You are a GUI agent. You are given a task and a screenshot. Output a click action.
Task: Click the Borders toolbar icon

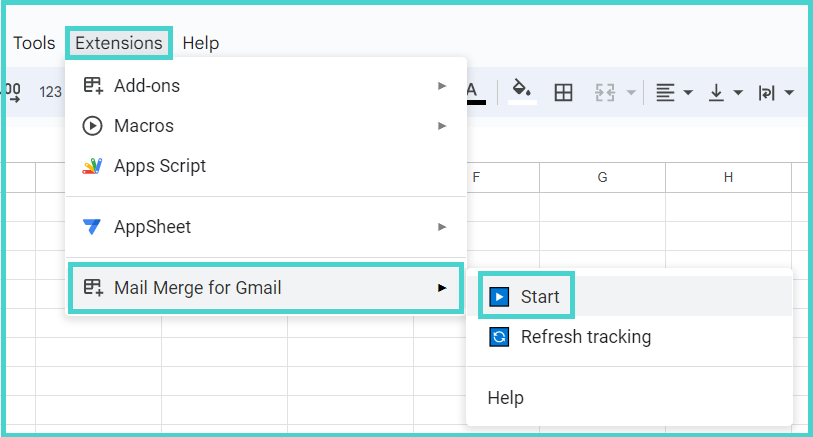(x=563, y=93)
